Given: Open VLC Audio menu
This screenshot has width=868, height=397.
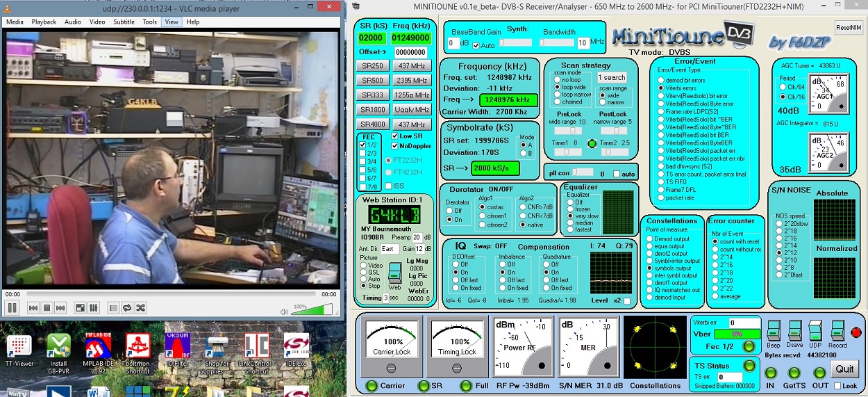Looking at the screenshot, I should coord(73,22).
